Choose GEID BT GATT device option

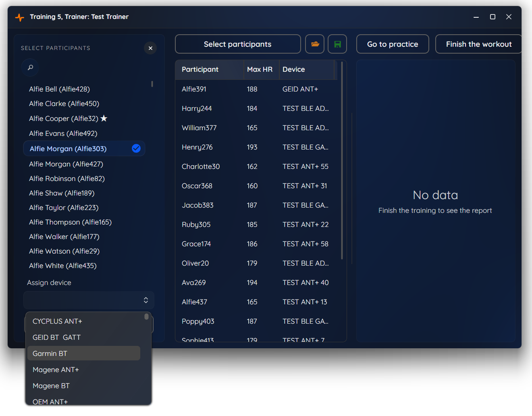(x=84, y=337)
